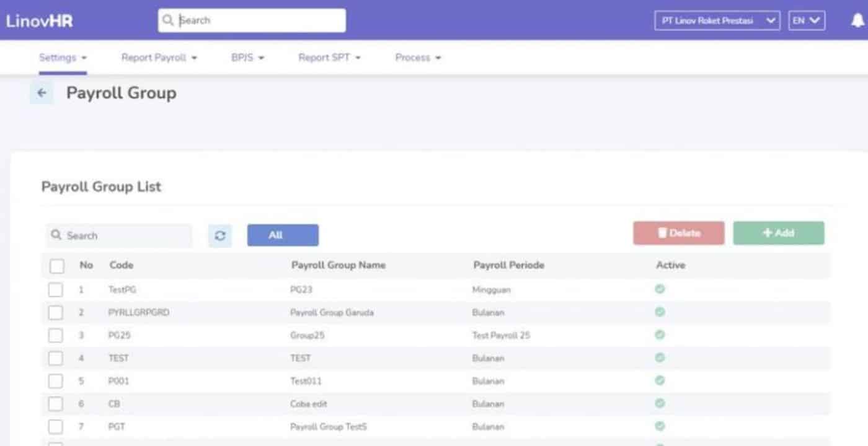
Task: Check the box for PYRLLGRPGRD row
Action: point(56,312)
